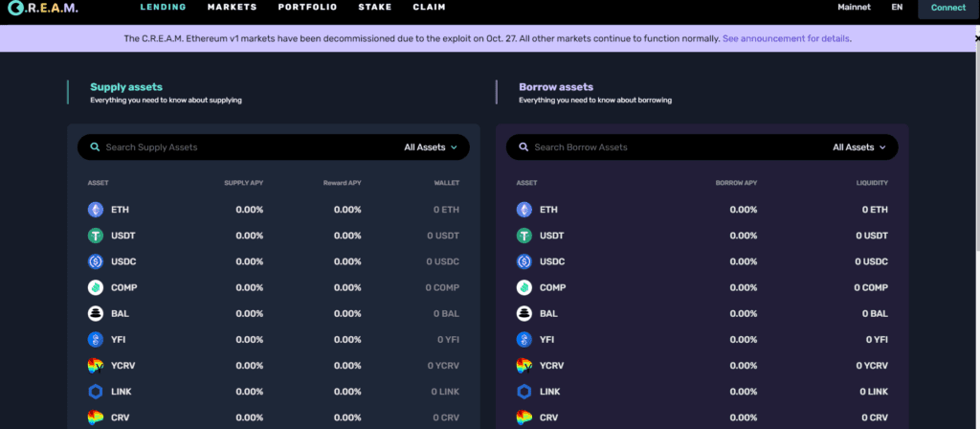
Task: Click COMP icon in Supply assets
Action: (95, 287)
